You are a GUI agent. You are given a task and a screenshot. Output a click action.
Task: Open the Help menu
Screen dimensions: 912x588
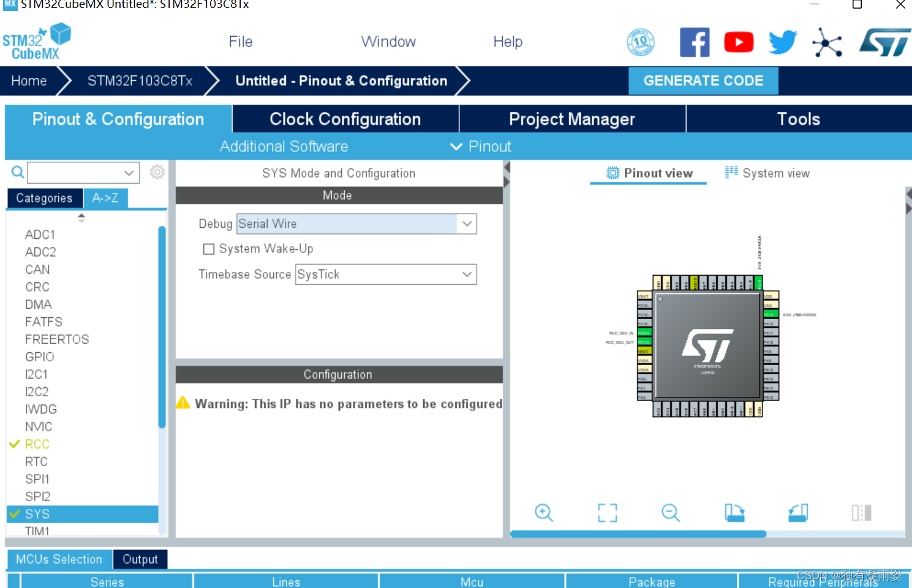tap(508, 42)
